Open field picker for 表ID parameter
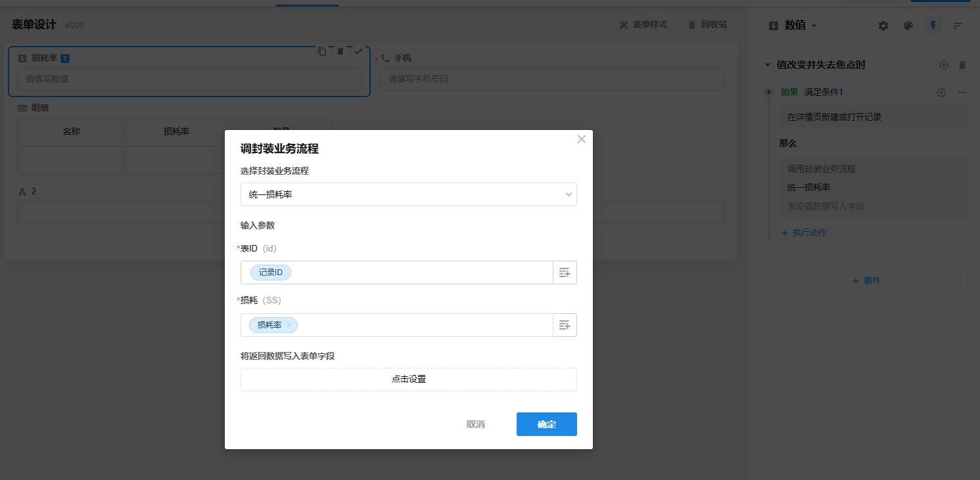This screenshot has width=980, height=480. (x=565, y=273)
